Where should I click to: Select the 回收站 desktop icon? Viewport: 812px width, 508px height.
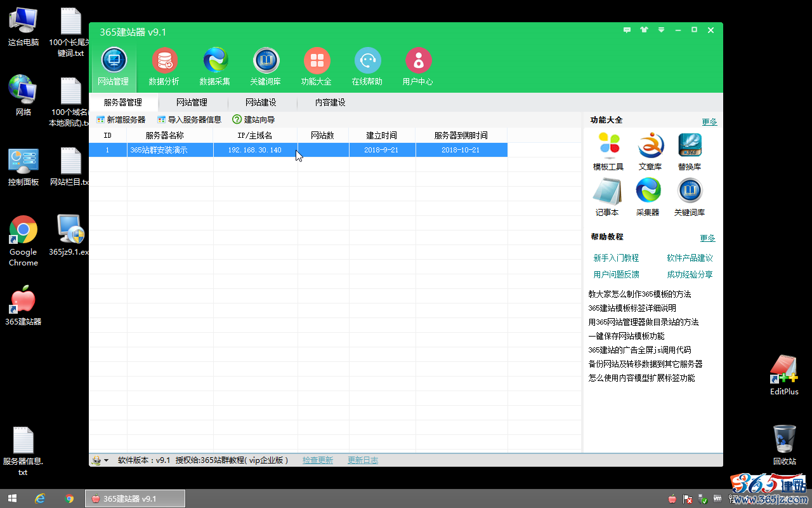click(x=785, y=445)
